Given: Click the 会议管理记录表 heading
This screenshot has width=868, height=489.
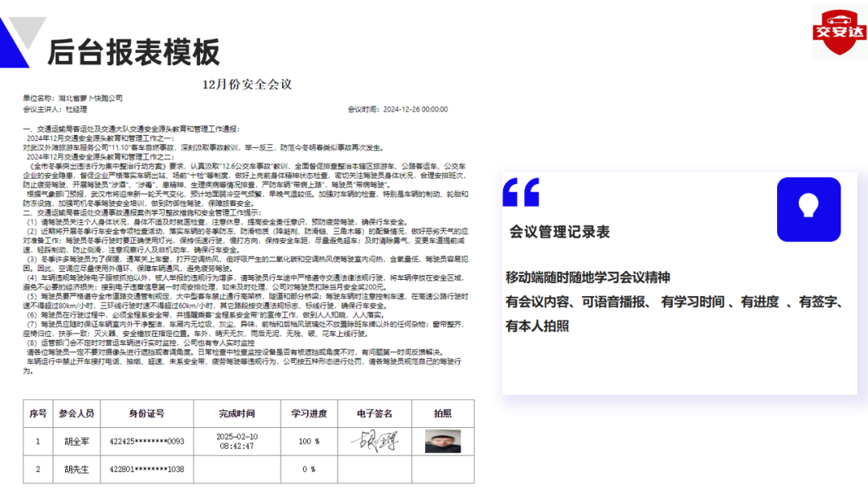Looking at the screenshot, I should 559,232.
